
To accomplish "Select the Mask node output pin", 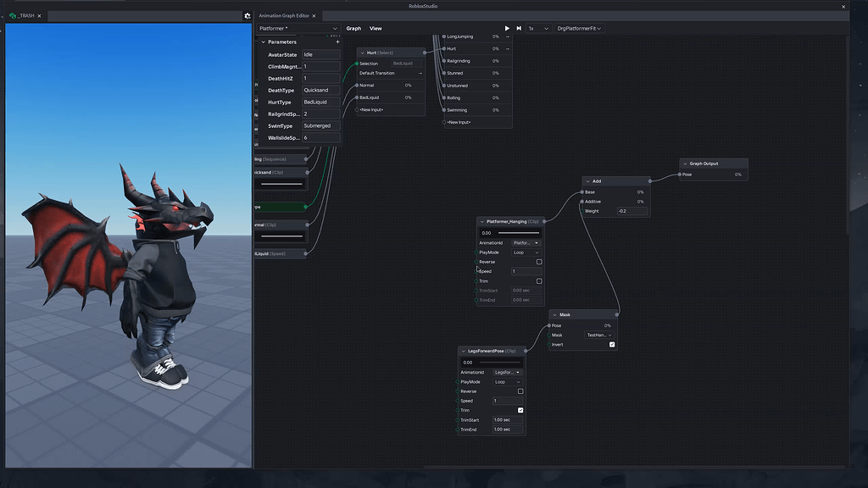I will tap(617, 314).
